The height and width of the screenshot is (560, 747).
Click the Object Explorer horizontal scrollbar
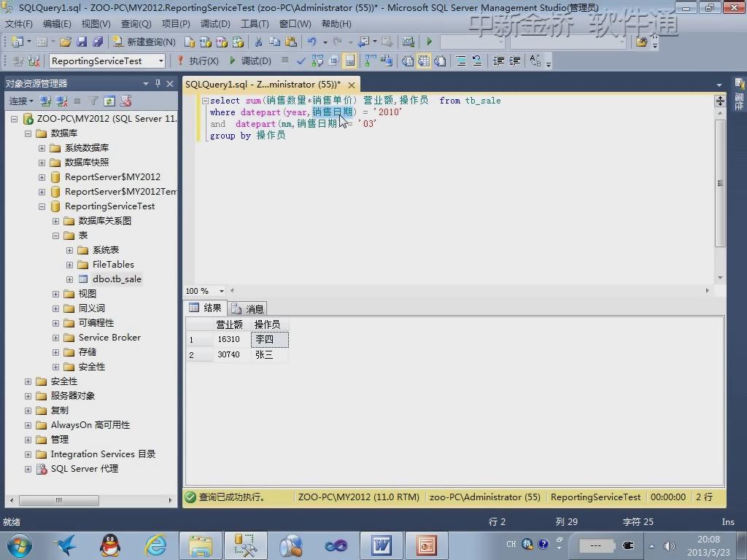58,500
